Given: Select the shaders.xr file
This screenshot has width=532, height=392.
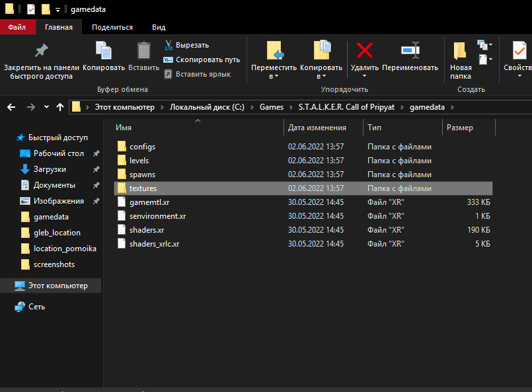Looking at the screenshot, I should point(147,229).
